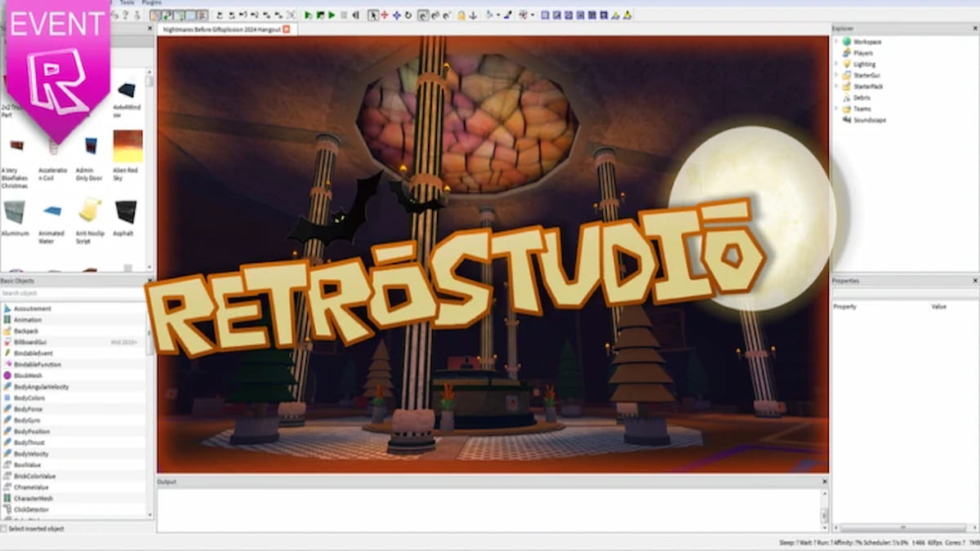Open the Plugins menu
This screenshot has height=551, width=980.
coord(151,3)
